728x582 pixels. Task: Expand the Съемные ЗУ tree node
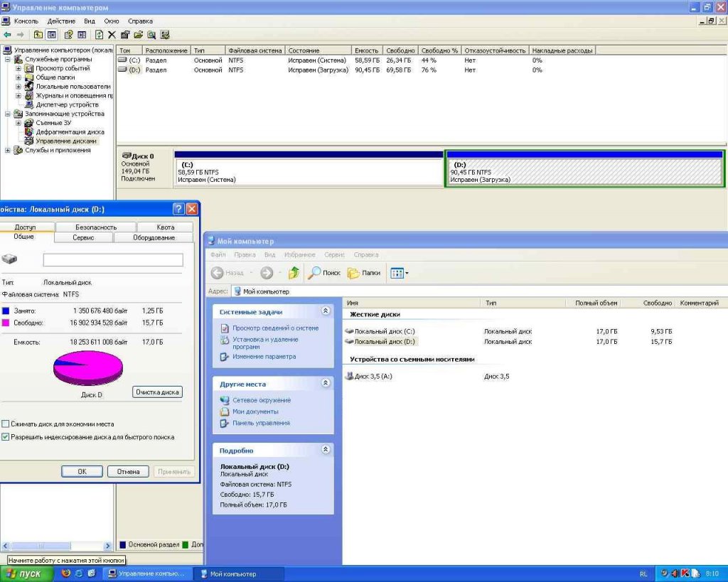point(18,123)
